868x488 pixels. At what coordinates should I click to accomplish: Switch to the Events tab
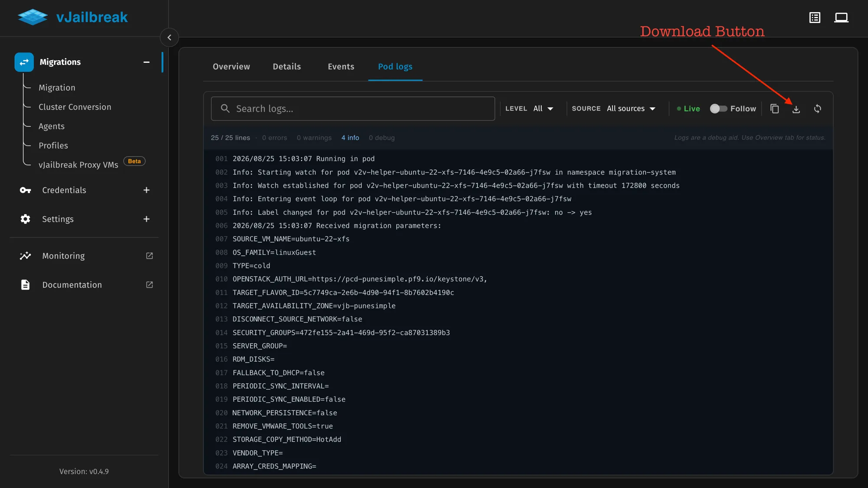point(341,66)
